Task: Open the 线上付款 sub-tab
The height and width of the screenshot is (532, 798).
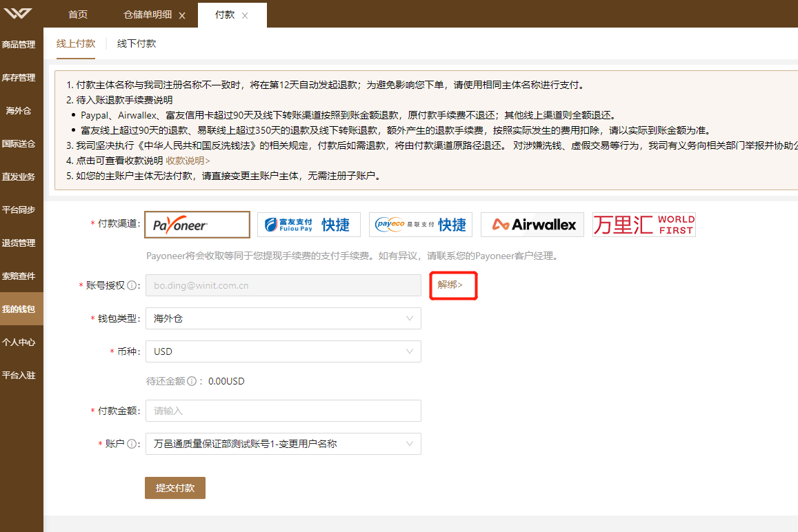Action: [x=76, y=43]
